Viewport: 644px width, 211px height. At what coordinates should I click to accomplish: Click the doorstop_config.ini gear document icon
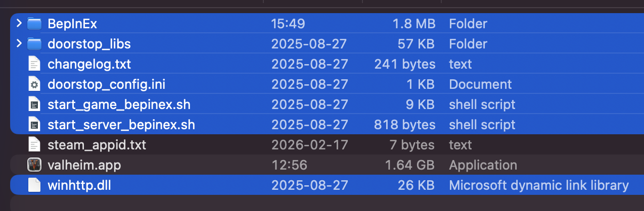(x=34, y=84)
